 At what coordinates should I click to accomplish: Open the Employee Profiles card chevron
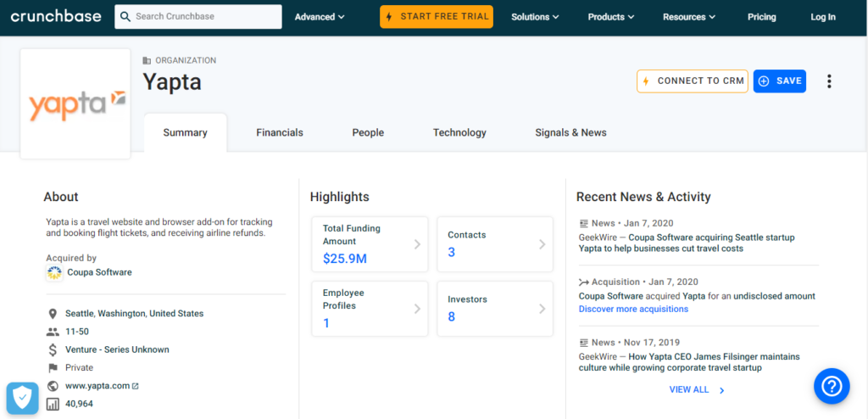(417, 309)
